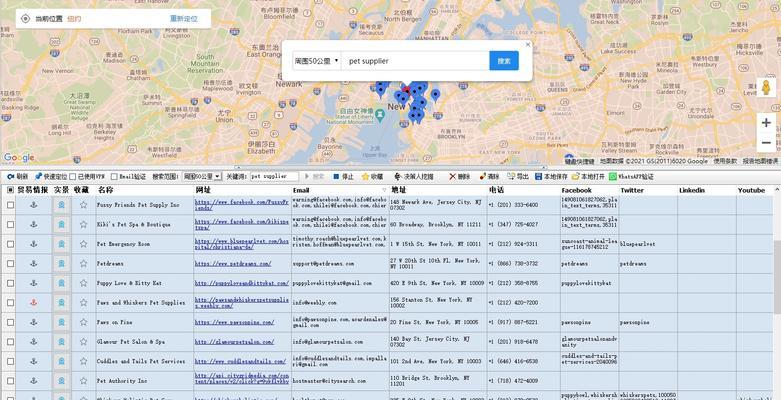Viewport: 781px width, 400px height.
Task: Click the 刷新 refresh toolbar icon
Action: pos(10,177)
